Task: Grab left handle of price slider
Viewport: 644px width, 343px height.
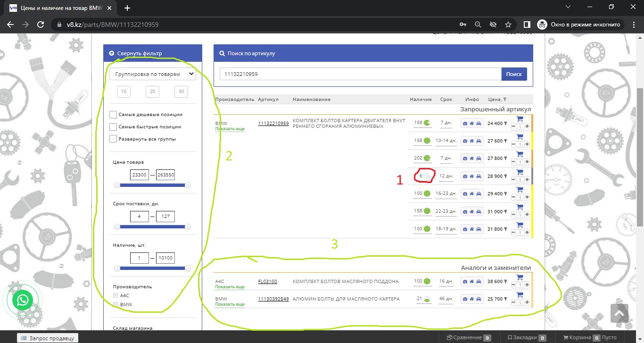Action: point(117,185)
